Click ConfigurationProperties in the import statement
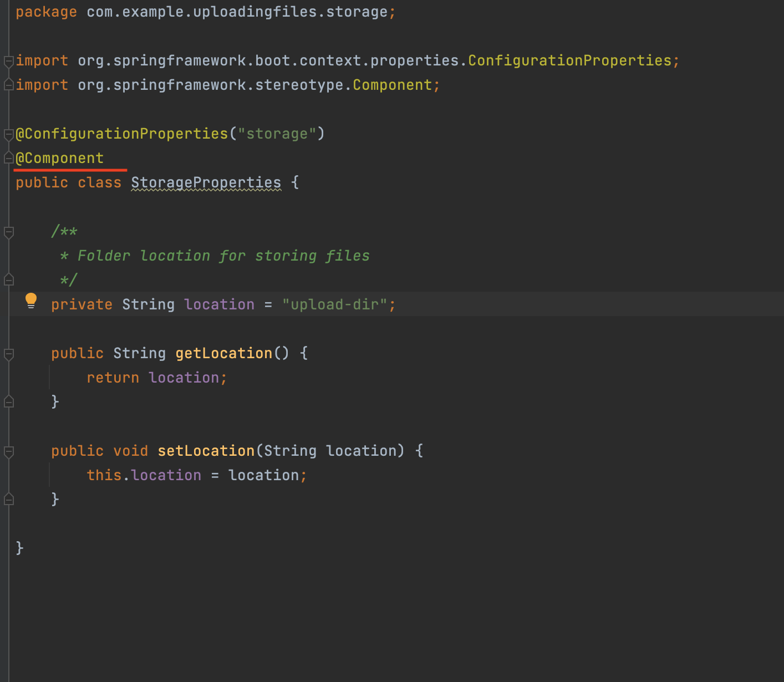The width and height of the screenshot is (784, 682). [x=570, y=60]
